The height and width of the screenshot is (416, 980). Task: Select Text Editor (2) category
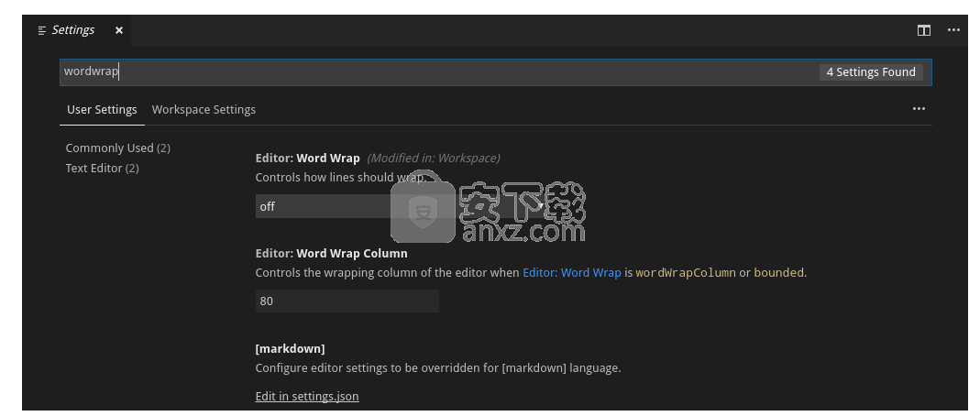tap(103, 168)
